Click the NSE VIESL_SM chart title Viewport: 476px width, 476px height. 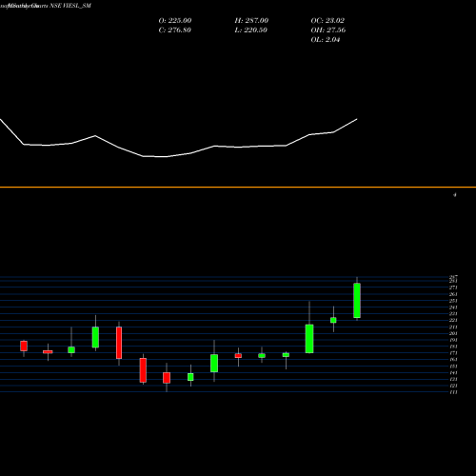point(70,6)
